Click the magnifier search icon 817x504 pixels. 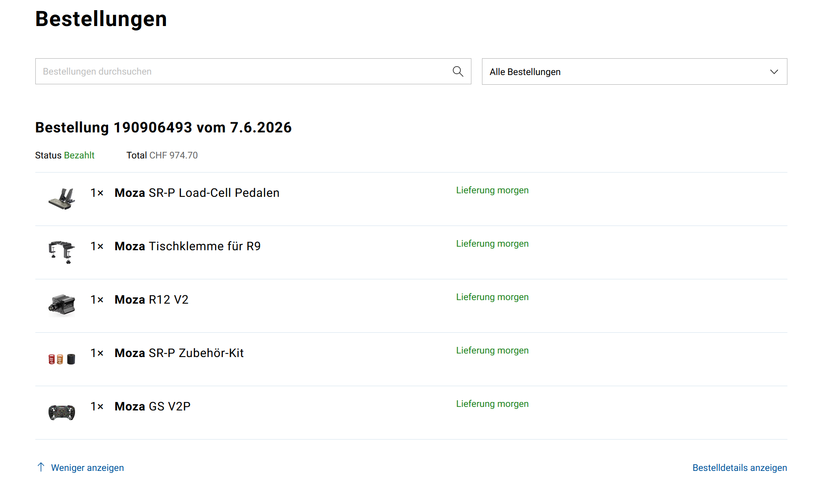coord(458,71)
